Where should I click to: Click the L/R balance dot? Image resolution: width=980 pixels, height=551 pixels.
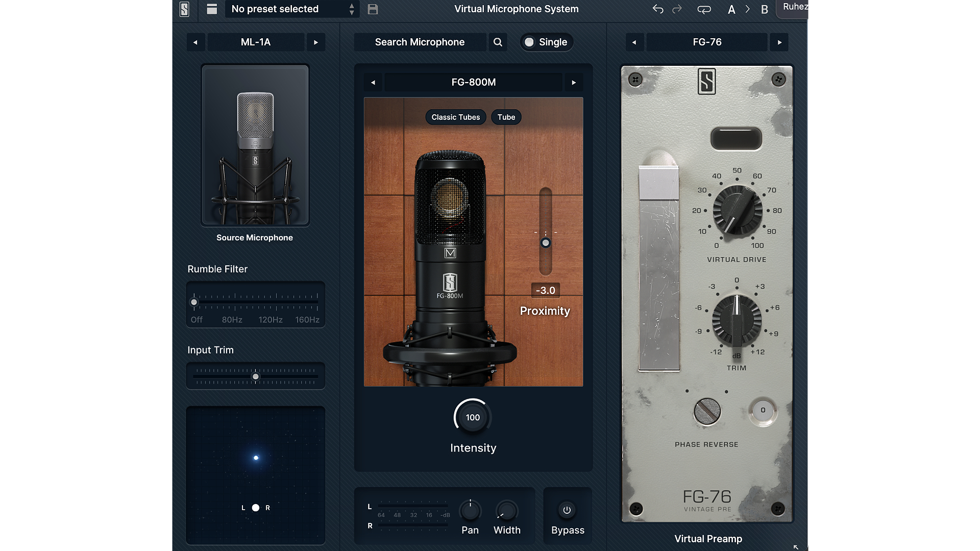click(x=256, y=508)
